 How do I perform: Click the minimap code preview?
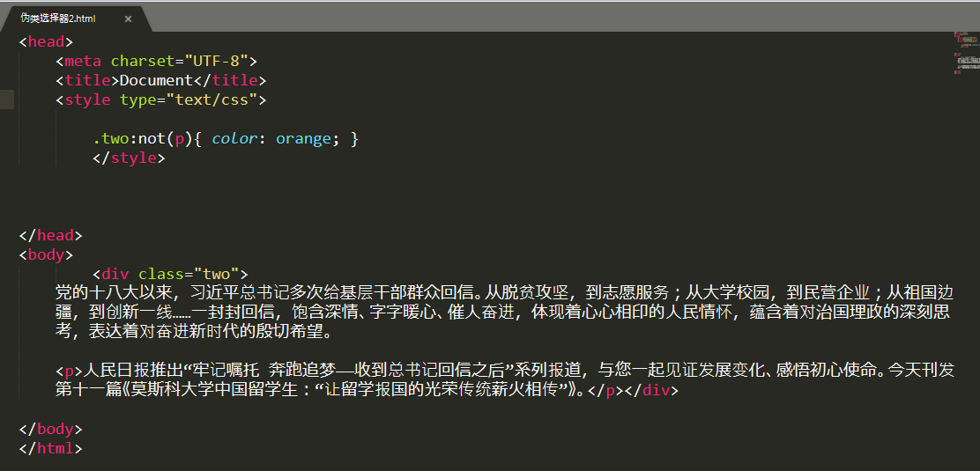click(966, 53)
